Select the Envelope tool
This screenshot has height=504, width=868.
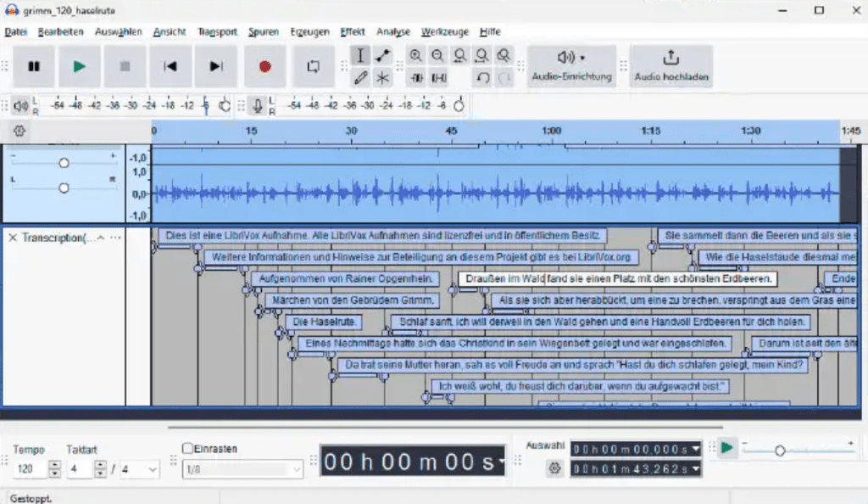click(382, 56)
